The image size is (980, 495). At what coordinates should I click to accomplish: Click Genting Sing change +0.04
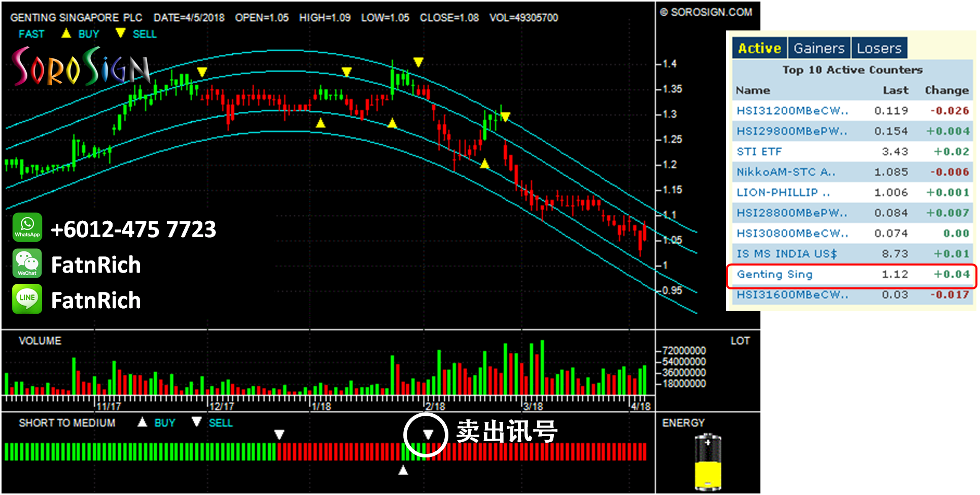[x=952, y=274]
